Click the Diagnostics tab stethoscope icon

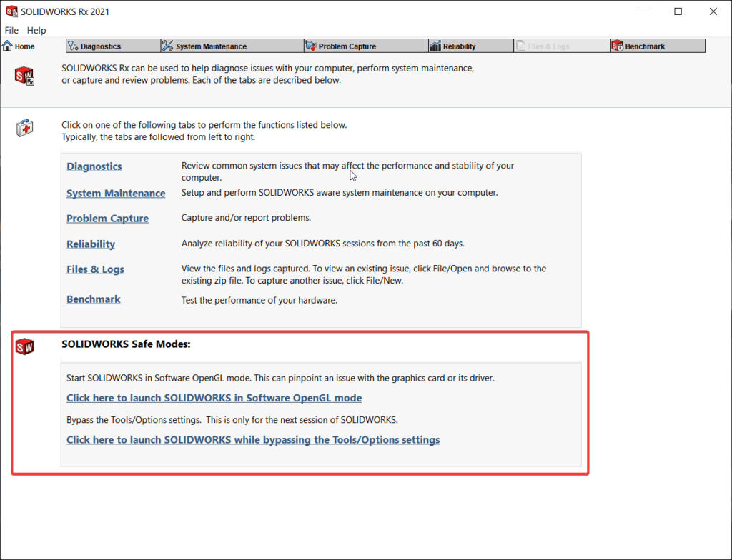tap(73, 46)
